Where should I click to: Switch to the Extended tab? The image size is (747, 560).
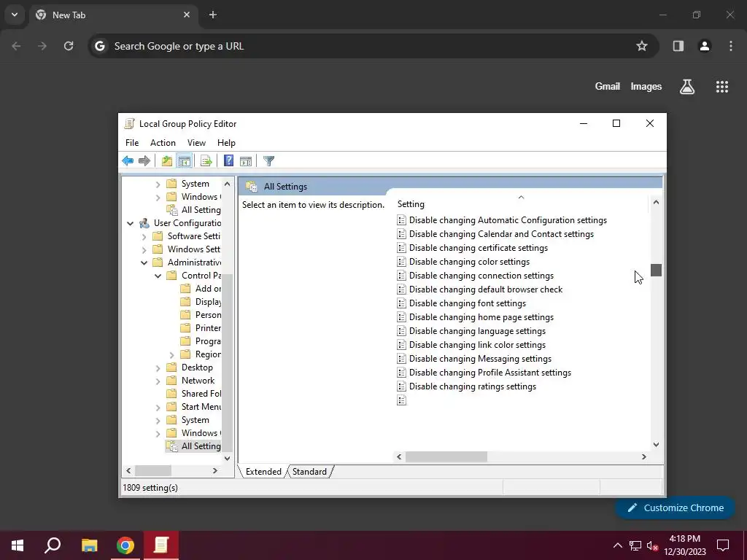click(263, 472)
